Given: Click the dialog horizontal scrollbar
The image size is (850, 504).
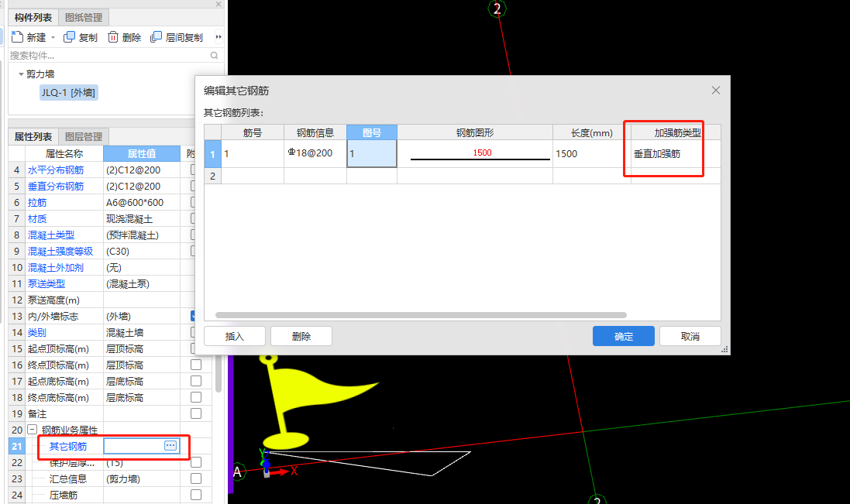Looking at the screenshot, I should point(421,315).
